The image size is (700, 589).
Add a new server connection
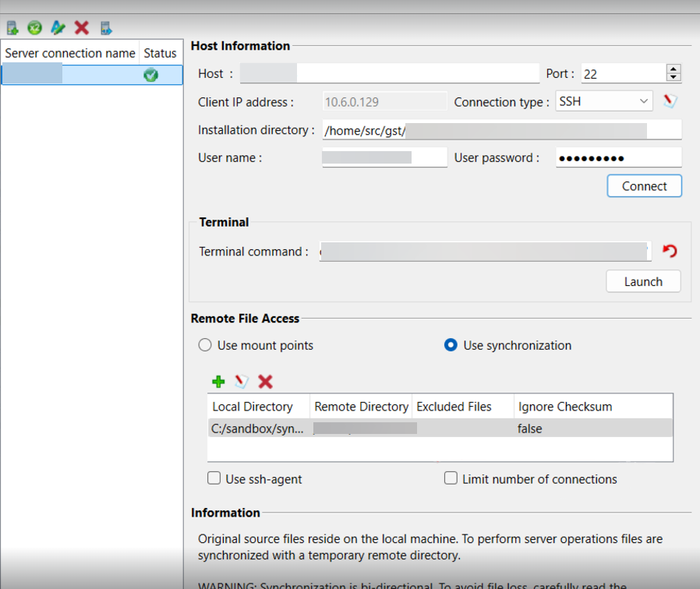coord(12,26)
